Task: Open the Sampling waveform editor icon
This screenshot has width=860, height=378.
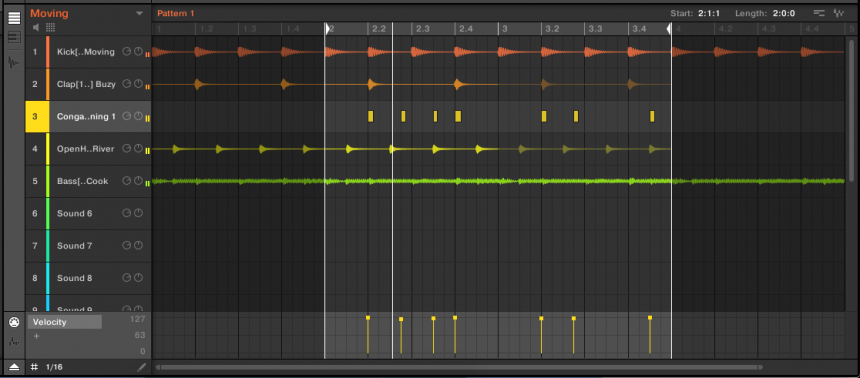Action: (x=14, y=62)
